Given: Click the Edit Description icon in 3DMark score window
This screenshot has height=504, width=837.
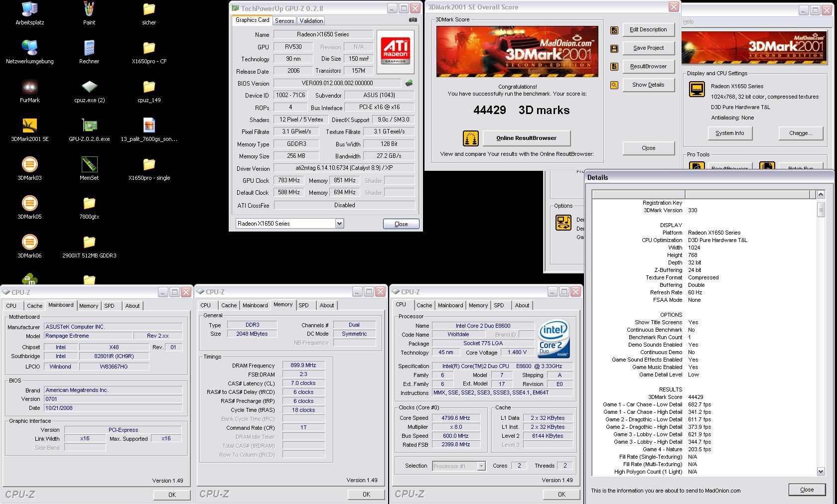Looking at the screenshot, I should (x=614, y=30).
